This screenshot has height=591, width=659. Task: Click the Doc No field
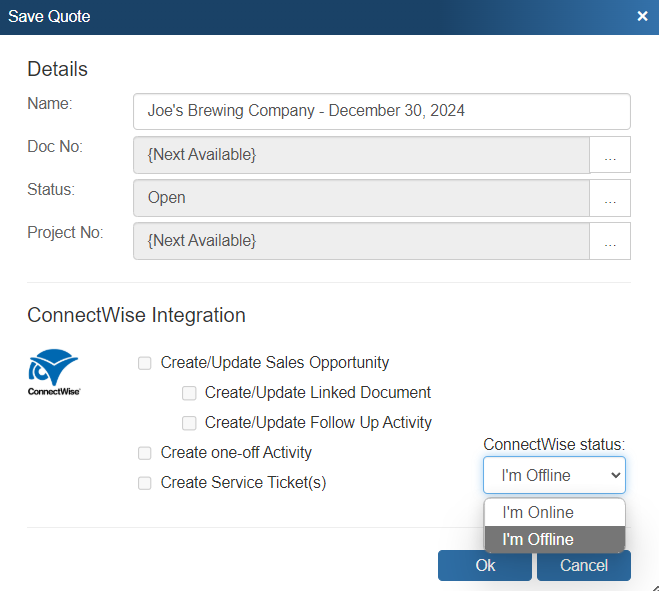coord(361,155)
